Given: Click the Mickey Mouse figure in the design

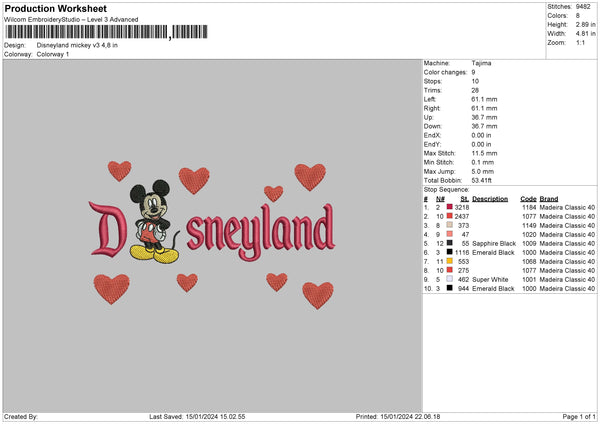Looking at the screenshot, I should click(x=154, y=221).
